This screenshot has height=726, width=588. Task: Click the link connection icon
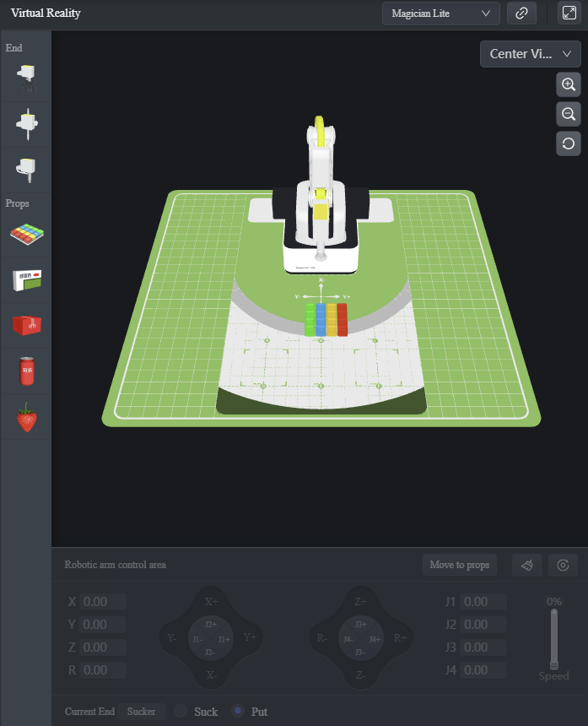click(x=522, y=14)
